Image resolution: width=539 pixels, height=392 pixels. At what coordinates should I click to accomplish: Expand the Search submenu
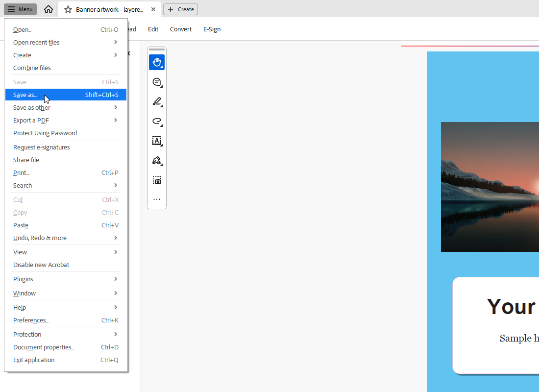(66, 185)
